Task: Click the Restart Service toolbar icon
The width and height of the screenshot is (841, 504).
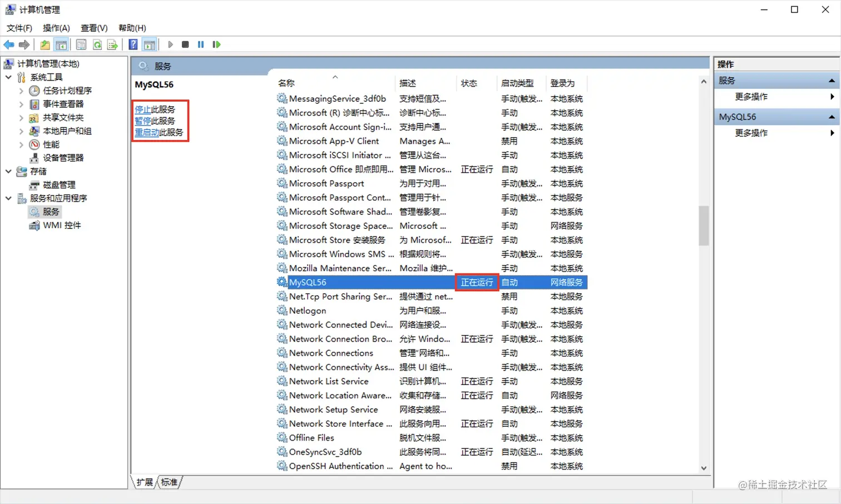Action: click(216, 44)
